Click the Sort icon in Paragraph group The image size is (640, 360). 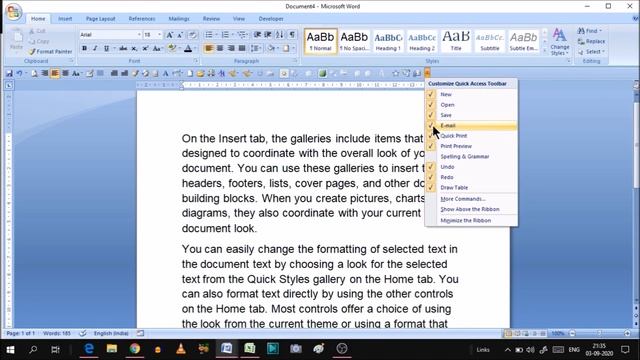[280, 35]
